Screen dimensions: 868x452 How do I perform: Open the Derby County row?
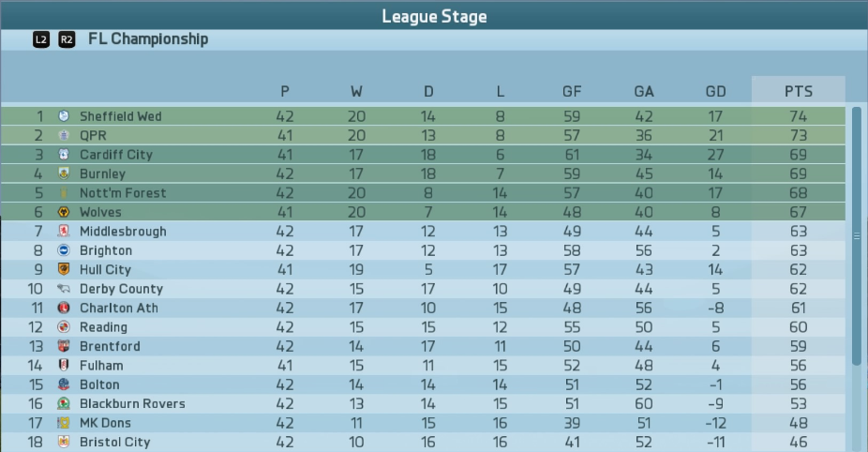click(423, 289)
